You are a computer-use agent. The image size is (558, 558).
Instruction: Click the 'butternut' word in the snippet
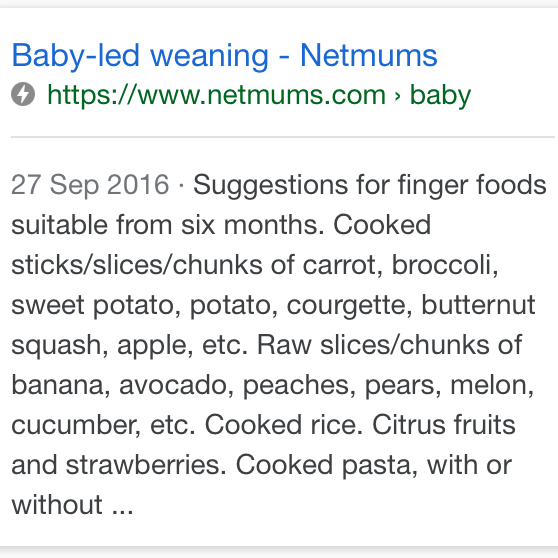click(479, 305)
